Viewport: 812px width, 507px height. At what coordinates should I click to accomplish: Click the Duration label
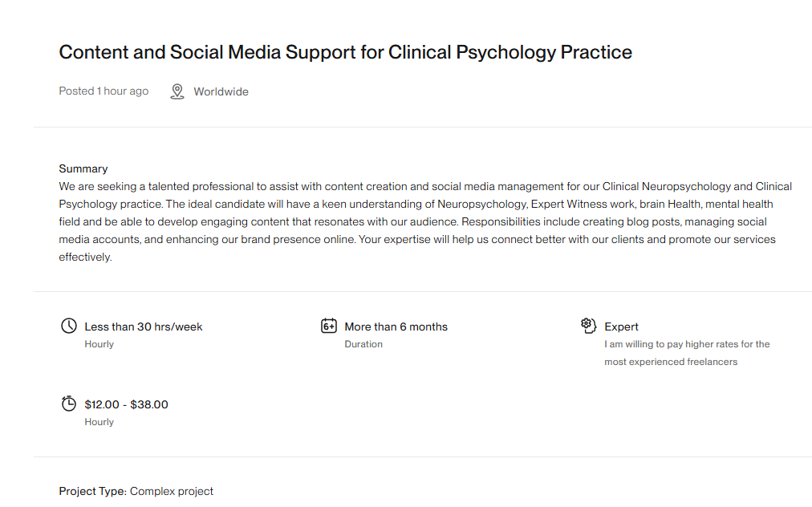point(363,344)
